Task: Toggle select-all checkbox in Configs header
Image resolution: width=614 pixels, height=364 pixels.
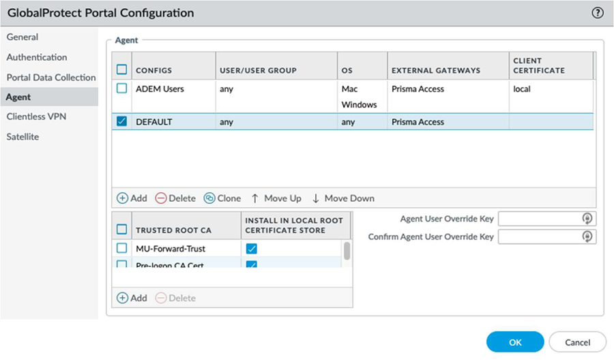Action: point(122,69)
